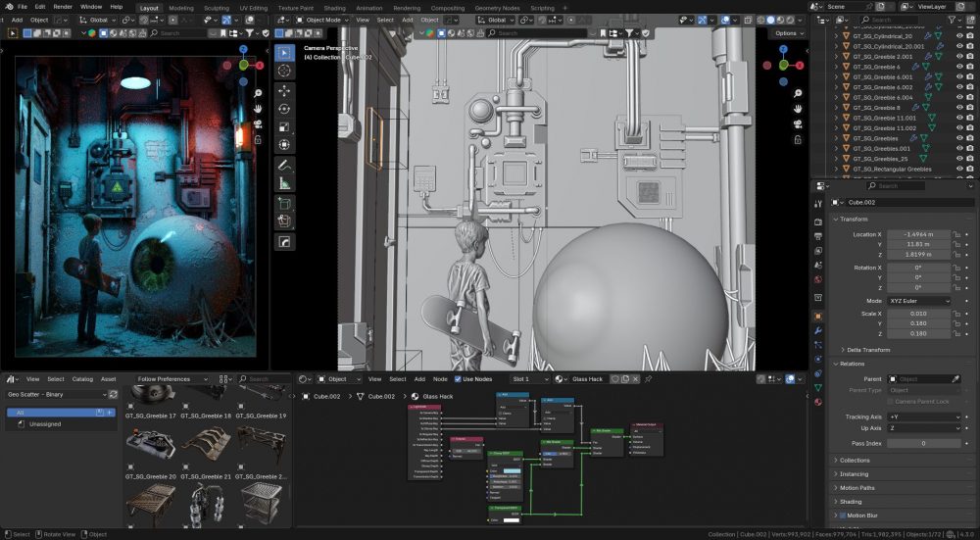Select the Transform tool
The width and height of the screenshot is (980, 540).
[x=284, y=145]
